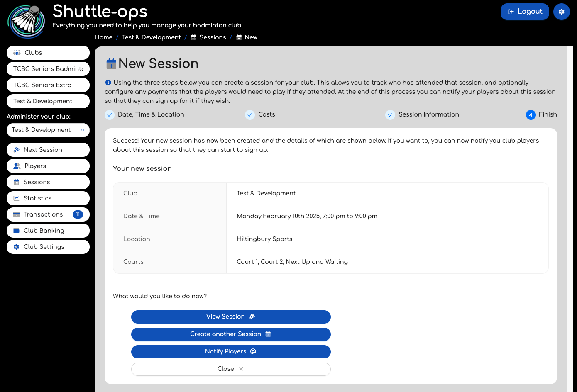The height and width of the screenshot is (392, 577).
Task: Click the View Session button
Action: tap(231, 317)
